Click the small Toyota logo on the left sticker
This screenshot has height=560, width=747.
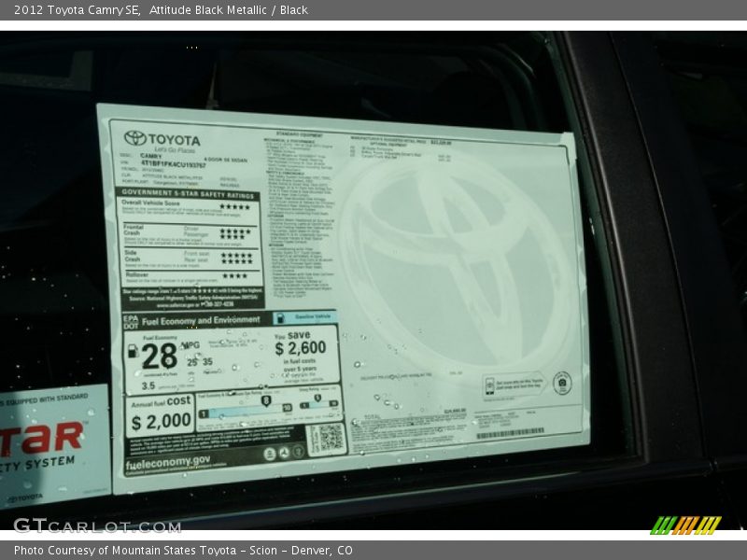coord(25,499)
